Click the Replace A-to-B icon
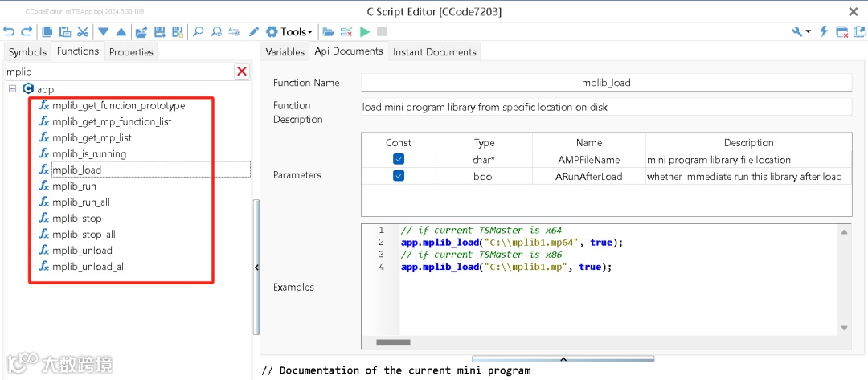Image resolution: width=868 pixels, height=380 pixels. click(x=234, y=31)
